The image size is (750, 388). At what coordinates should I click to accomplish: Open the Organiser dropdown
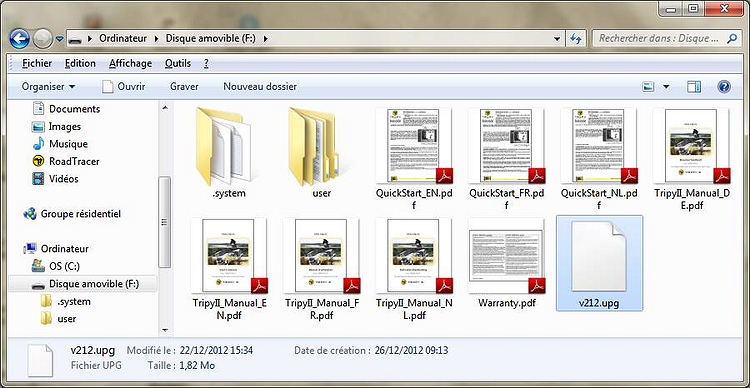[48, 87]
